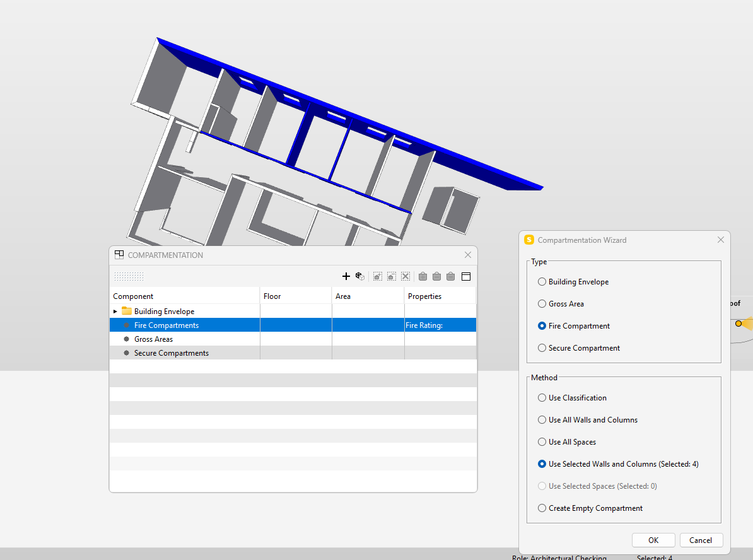Click the yellow Compartmentation Wizard logo icon
Image resolution: width=753 pixels, height=560 pixels.
click(529, 240)
